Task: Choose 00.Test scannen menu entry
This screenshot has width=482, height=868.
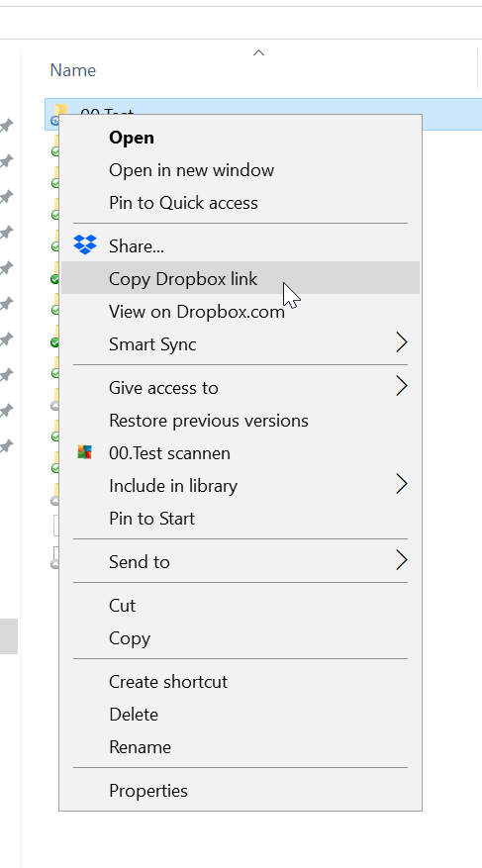Action: (241, 453)
